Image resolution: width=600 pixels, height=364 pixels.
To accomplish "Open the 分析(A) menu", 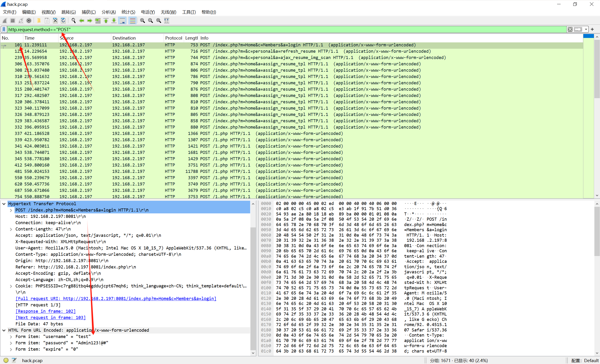I will click(x=108, y=12).
